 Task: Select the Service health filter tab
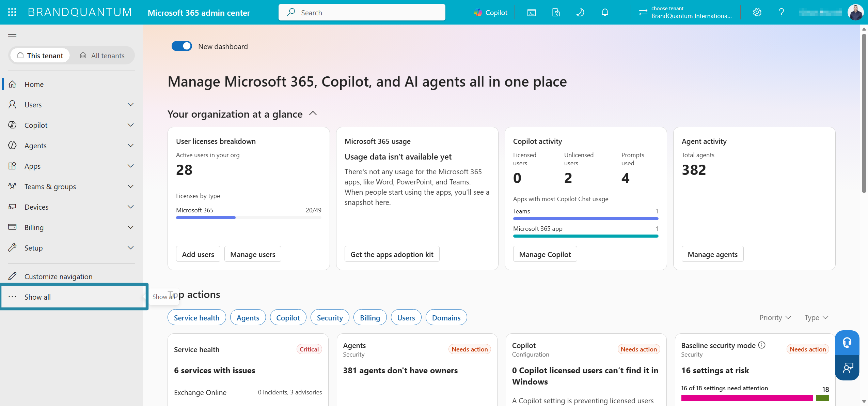[196, 317]
